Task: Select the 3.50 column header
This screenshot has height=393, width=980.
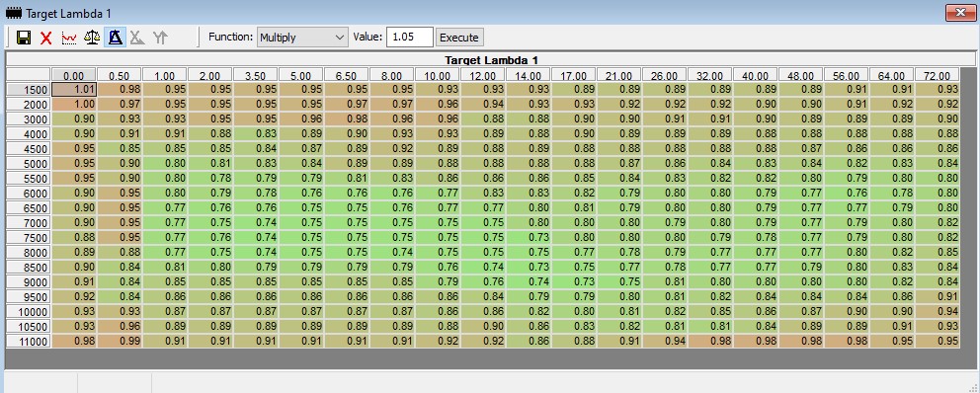Action: [x=256, y=76]
